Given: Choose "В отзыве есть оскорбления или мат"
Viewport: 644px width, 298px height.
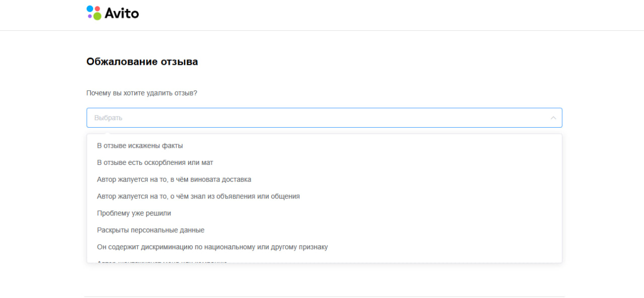Looking at the screenshot, I should coord(155,162).
